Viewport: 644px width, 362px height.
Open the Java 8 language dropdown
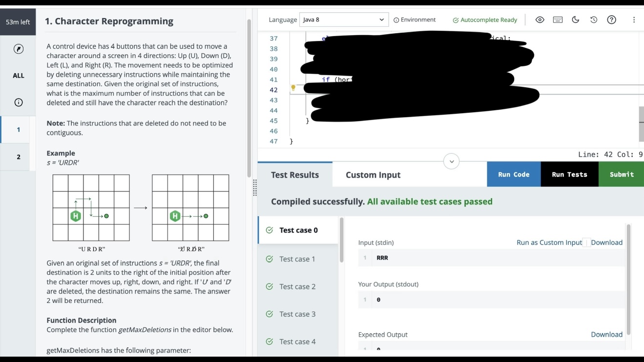(344, 20)
